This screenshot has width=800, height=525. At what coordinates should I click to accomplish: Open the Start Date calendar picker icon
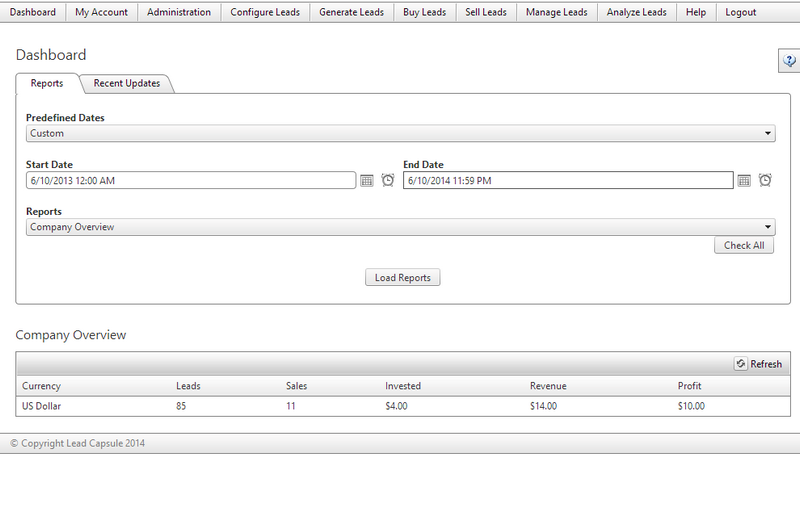[x=366, y=181]
